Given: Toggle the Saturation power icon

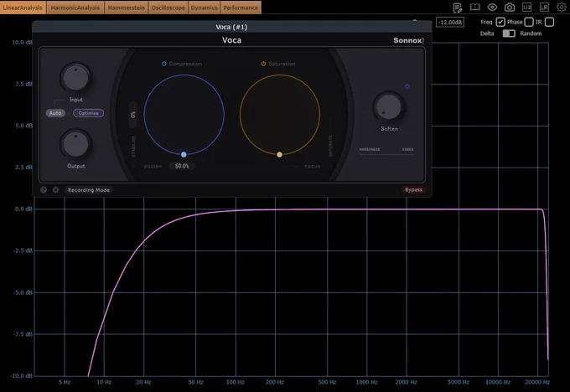Looking at the screenshot, I should [x=263, y=64].
